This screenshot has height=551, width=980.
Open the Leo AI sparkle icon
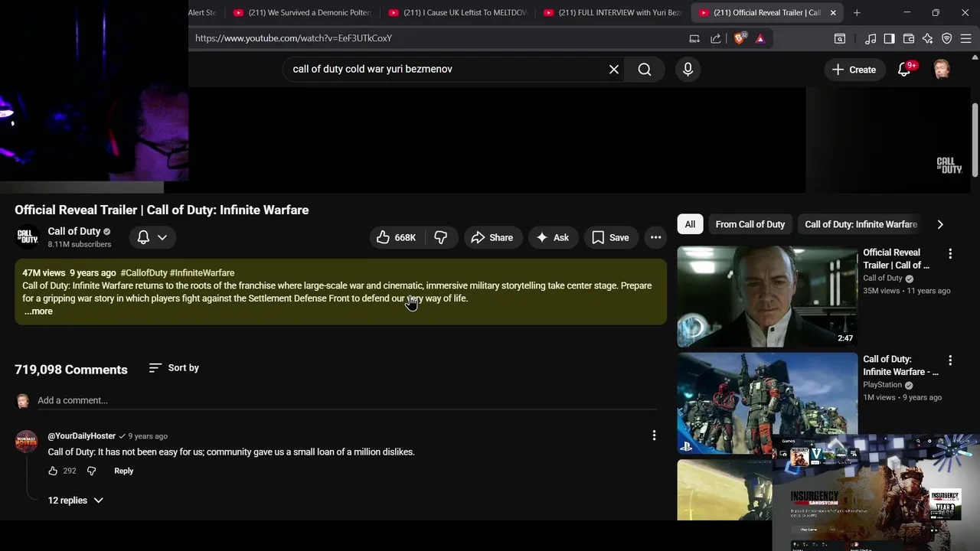(928, 38)
